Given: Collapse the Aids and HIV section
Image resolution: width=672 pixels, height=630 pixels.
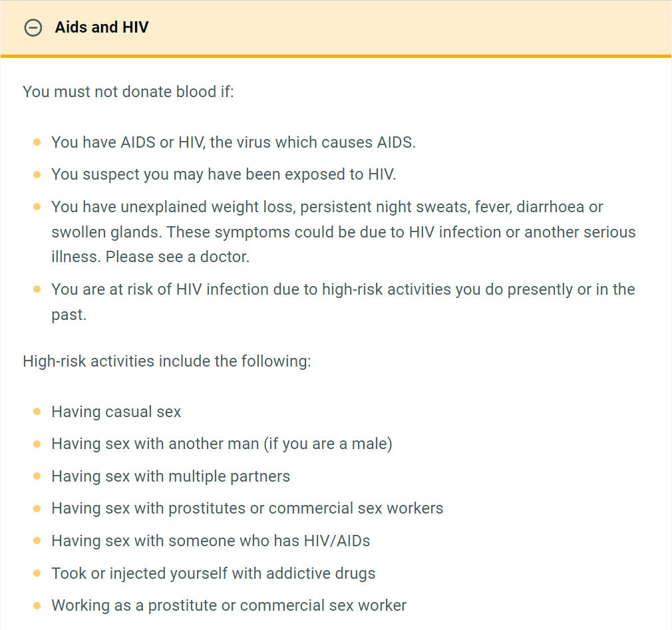Looking at the screenshot, I should (x=33, y=28).
